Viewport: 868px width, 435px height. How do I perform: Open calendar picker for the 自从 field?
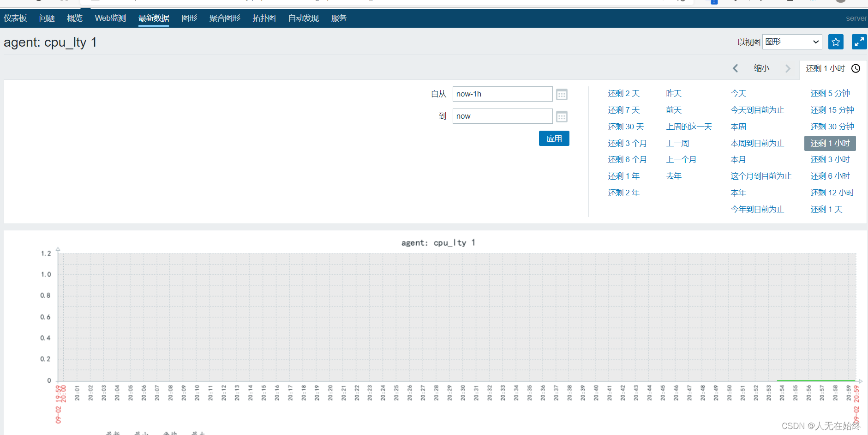tap(562, 95)
